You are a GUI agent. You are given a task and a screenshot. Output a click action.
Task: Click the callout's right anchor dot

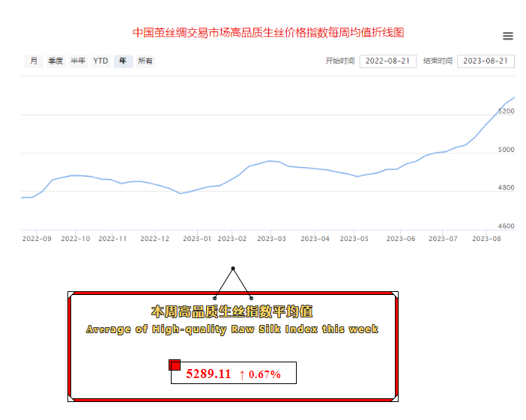pyautogui.click(x=251, y=298)
